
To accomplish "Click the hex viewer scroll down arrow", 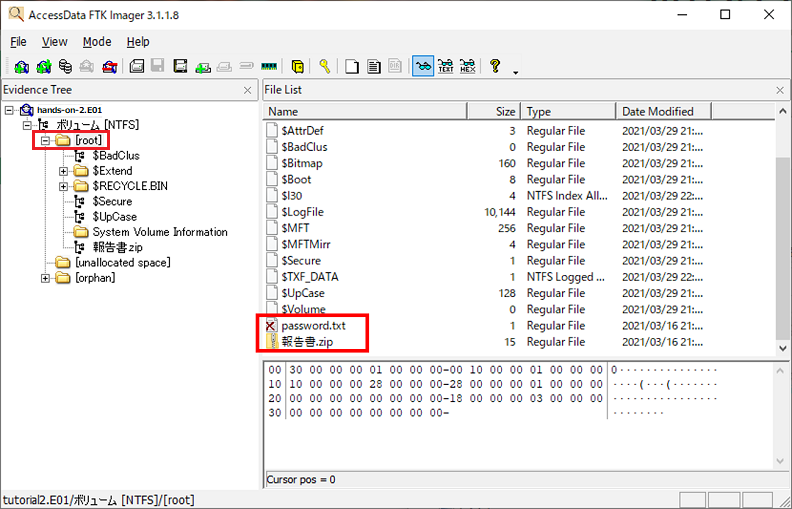I will tap(780, 461).
